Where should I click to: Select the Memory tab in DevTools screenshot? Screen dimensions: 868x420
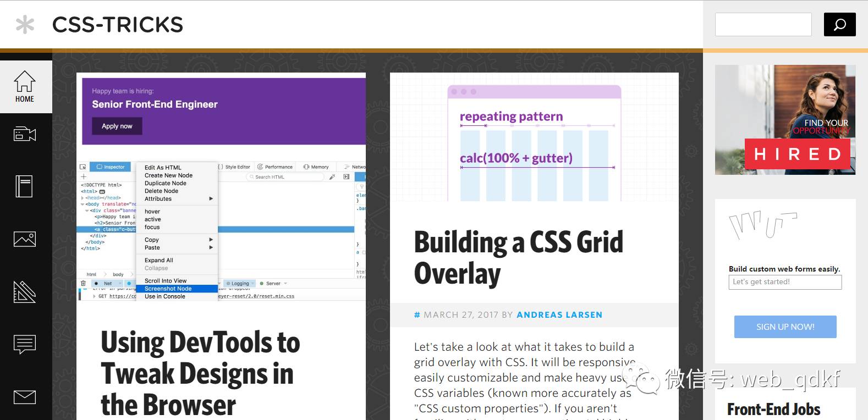(x=316, y=167)
